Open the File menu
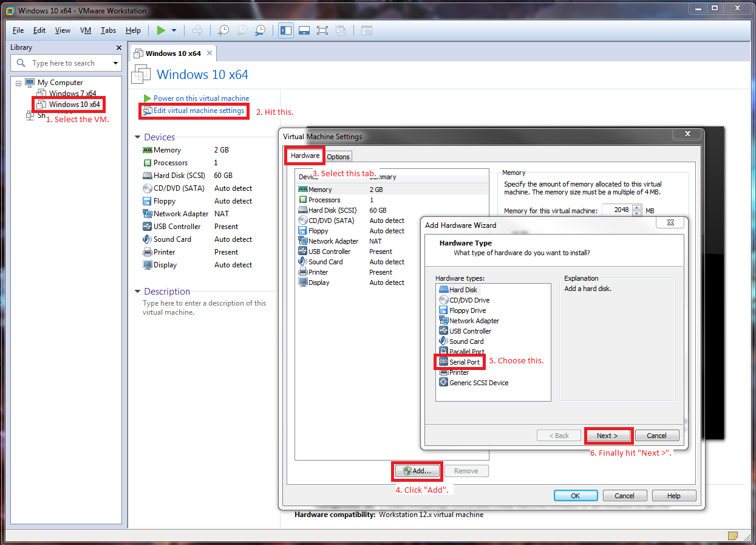Viewport: 756px width, 545px height. [x=18, y=30]
